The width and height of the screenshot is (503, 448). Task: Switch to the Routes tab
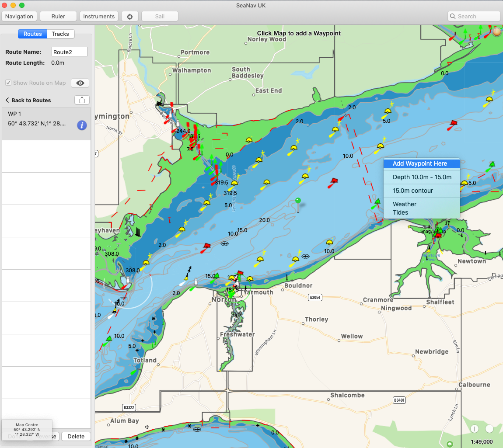click(32, 34)
